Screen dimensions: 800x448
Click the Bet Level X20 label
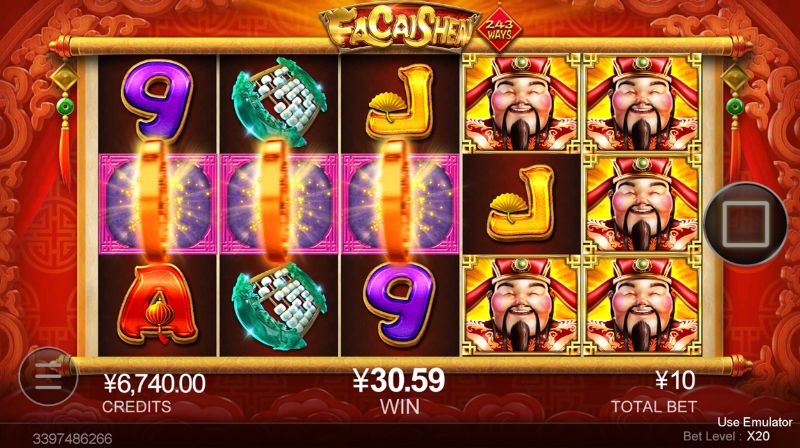pyautogui.click(x=727, y=436)
